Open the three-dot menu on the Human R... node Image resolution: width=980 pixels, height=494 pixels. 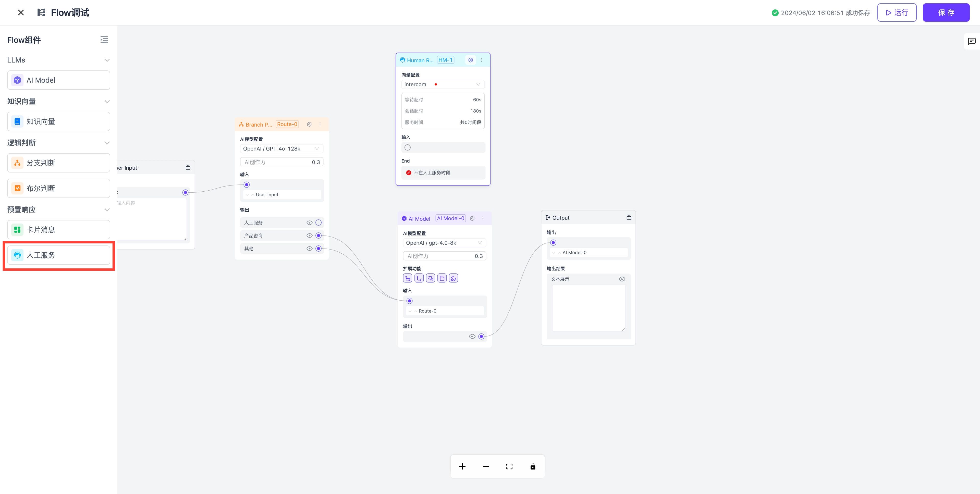[481, 60]
